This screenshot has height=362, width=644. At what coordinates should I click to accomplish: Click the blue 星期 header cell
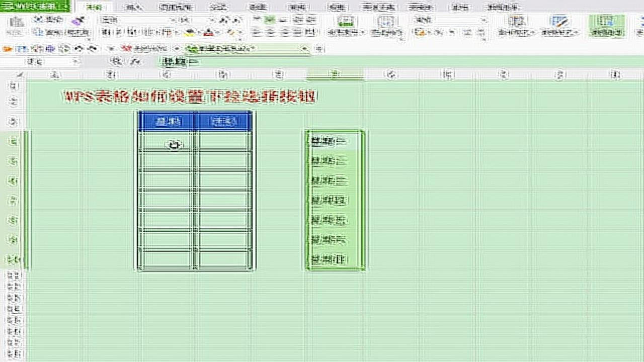coord(168,121)
